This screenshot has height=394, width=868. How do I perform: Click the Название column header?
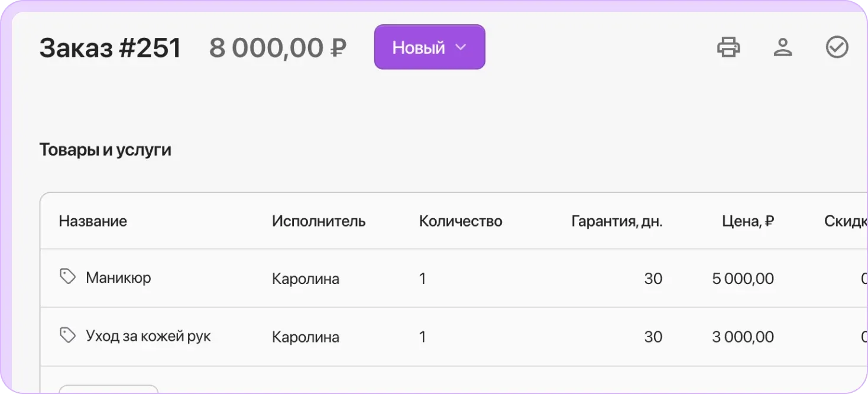click(92, 221)
